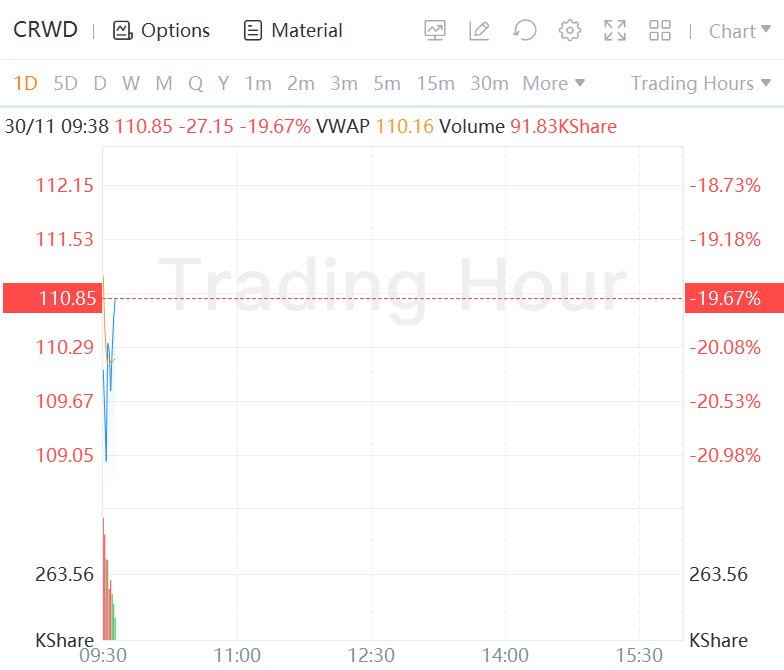Open the Material page
784x670 pixels.
(294, 31)
